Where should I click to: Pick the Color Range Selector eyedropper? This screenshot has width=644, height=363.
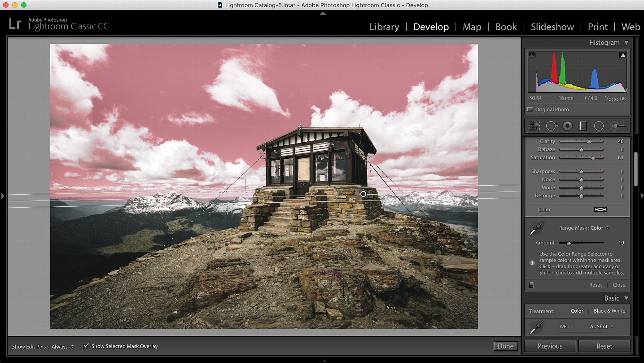coord(536,228)
